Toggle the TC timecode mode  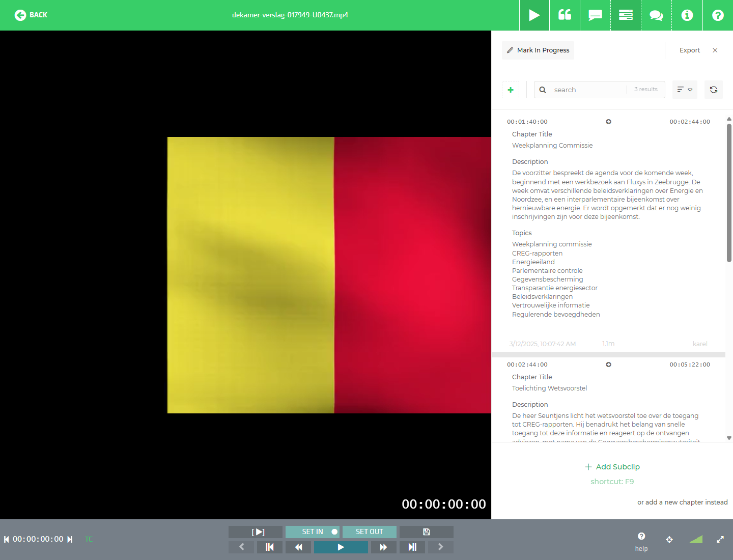click(x=89, y=539)
